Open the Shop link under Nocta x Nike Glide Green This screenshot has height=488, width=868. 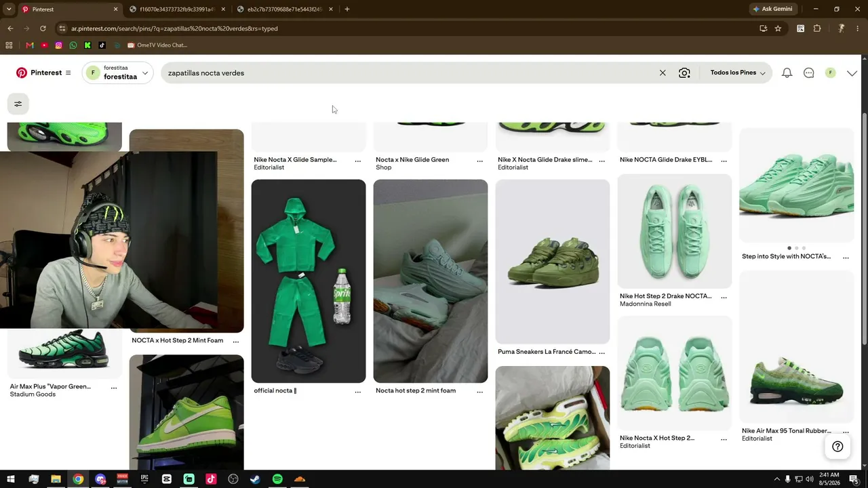384,167
